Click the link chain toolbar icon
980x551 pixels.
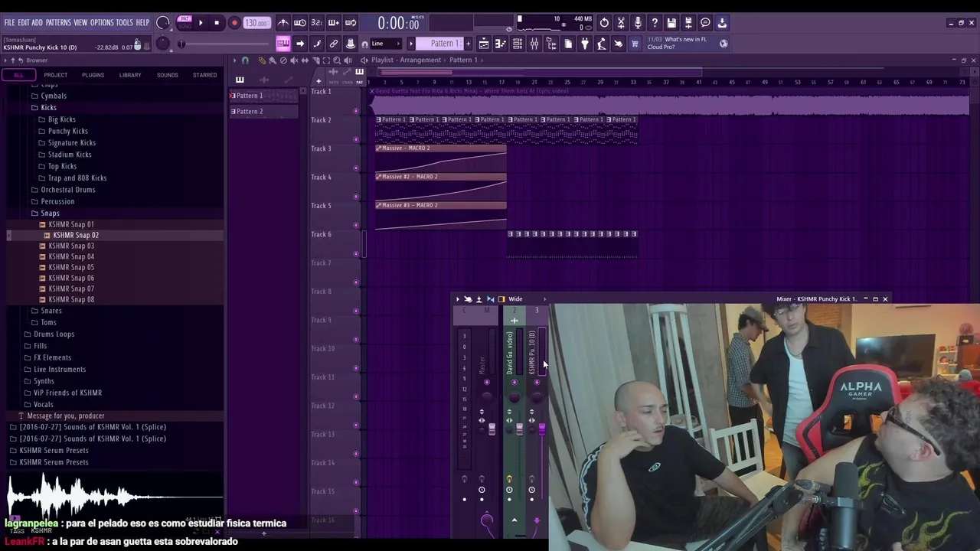tap(334, 44)
